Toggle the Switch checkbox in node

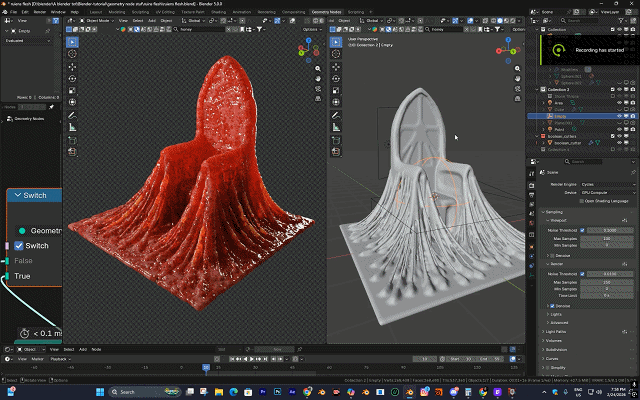pos(19,245)
